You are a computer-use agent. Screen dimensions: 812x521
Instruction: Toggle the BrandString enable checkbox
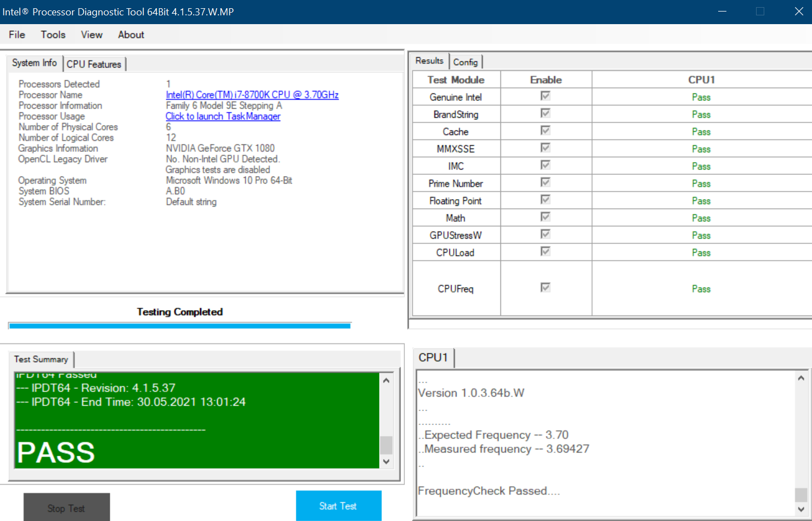[x=545, y=113]
